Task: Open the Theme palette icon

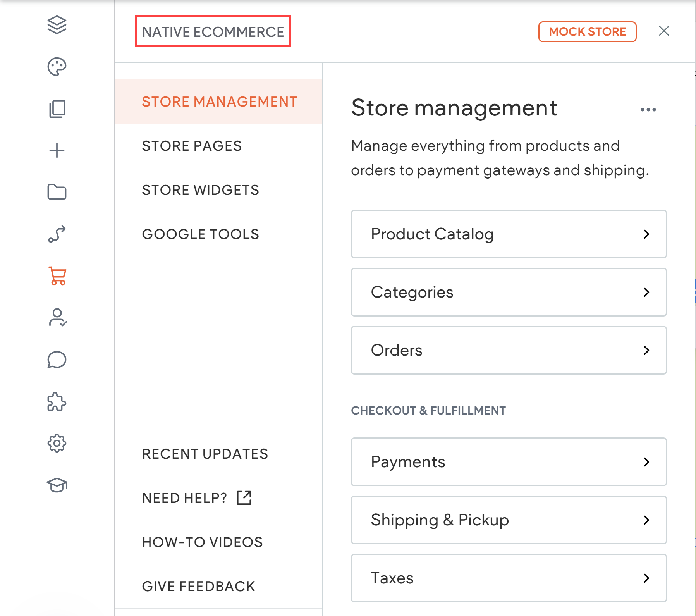Action: coord(57,67)
